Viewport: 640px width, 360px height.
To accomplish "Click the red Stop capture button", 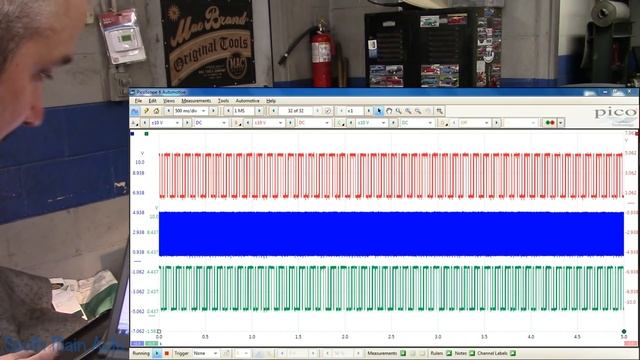I will pyautogui.click(x=167, y=353).
